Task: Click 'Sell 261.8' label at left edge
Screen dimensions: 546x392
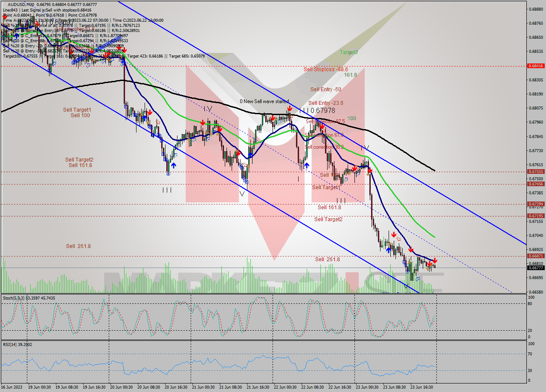Action: coord(78,246)
